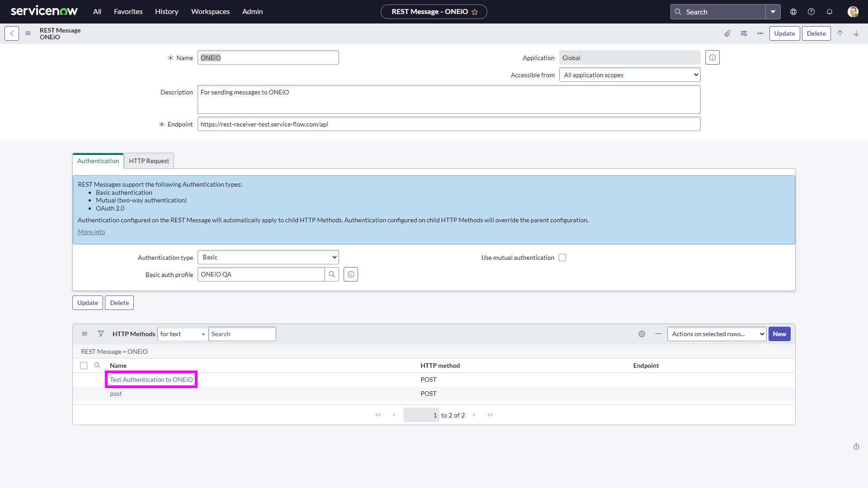Select all rows checkbox in HTTP Methods
The height and width of the screenshot is (488, 868).
point(84,366)
